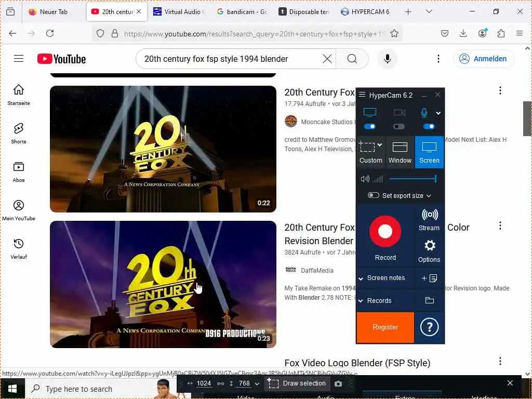Open Stream in HyperCam
This screenshot has height=399, width=532.
[x=429, y=220]
